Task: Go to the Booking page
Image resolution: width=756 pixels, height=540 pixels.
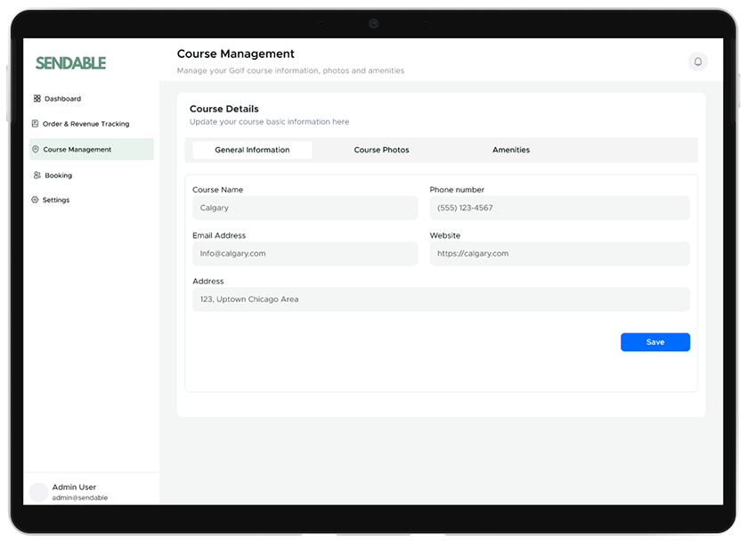Action: (58, 176)
